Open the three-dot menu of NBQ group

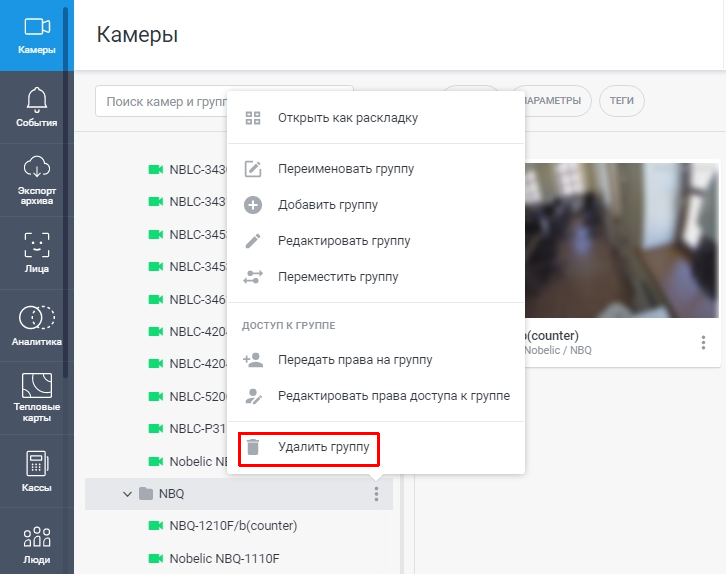point(376,494)
